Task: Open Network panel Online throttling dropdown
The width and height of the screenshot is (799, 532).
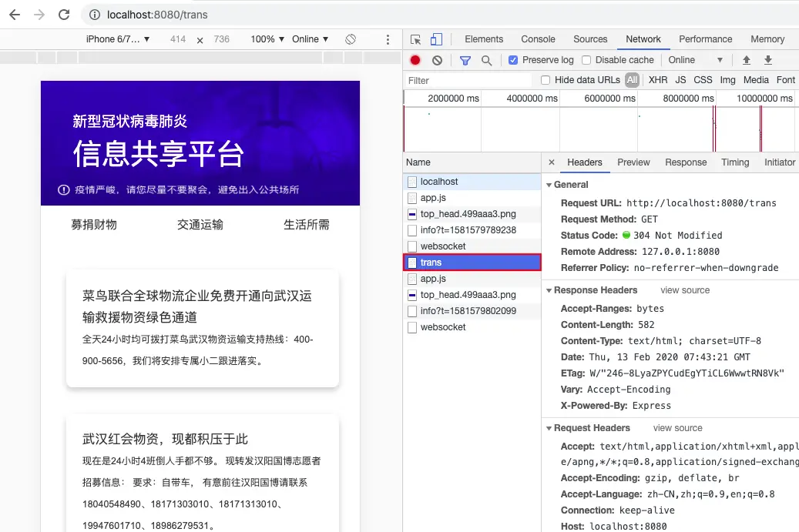Action: tap(696, 60)
